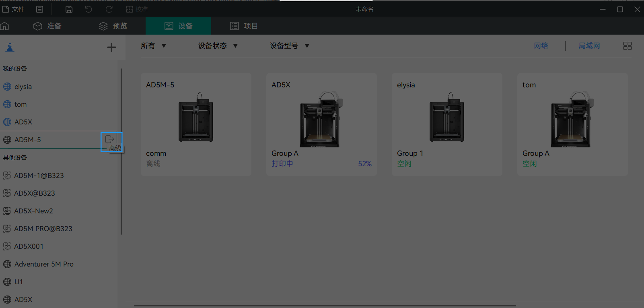Screen dimensions: 644x308
Task: Click the 空闲 status on elysia card
Action: pos(404,164)
